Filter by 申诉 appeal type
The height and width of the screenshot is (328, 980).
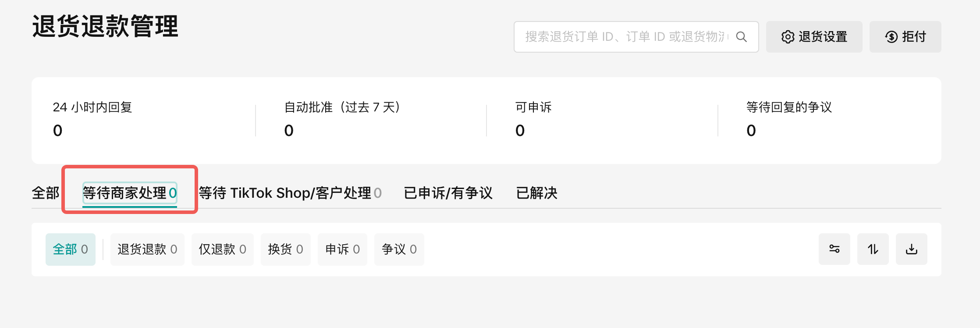tap(342, 250)
